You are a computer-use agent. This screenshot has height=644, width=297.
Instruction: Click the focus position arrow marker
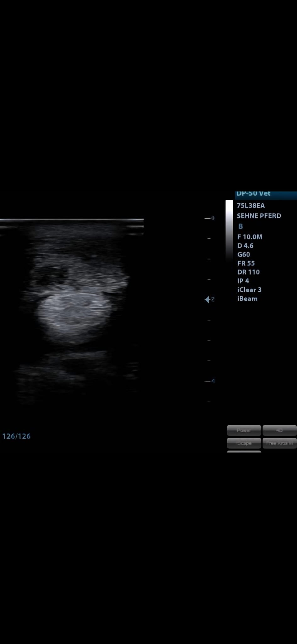pos(207,299)
